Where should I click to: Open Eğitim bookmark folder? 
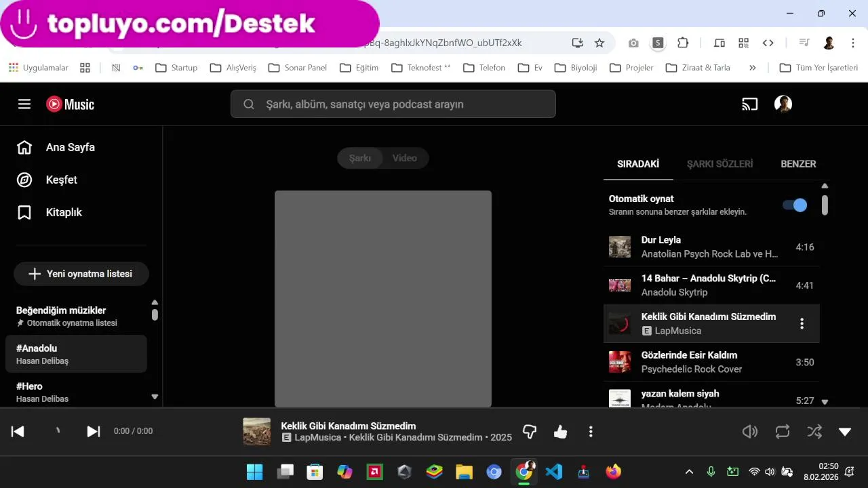pyautogui.click(x=359, y=68)
